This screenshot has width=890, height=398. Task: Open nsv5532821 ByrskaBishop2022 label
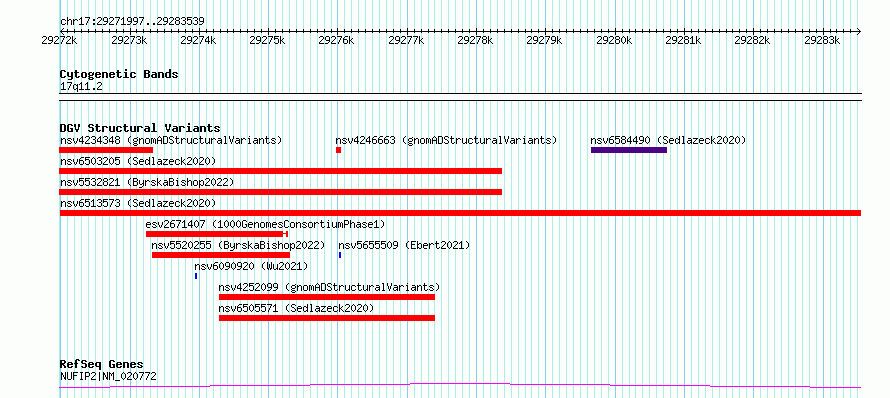(x=147, y=182)
